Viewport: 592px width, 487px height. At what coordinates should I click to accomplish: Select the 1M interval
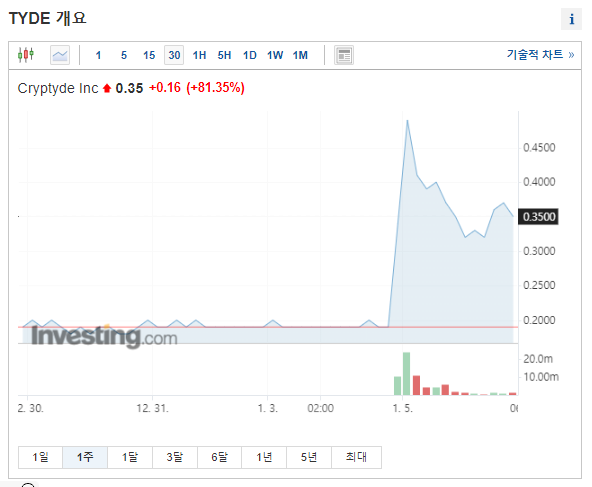(300, 55)
